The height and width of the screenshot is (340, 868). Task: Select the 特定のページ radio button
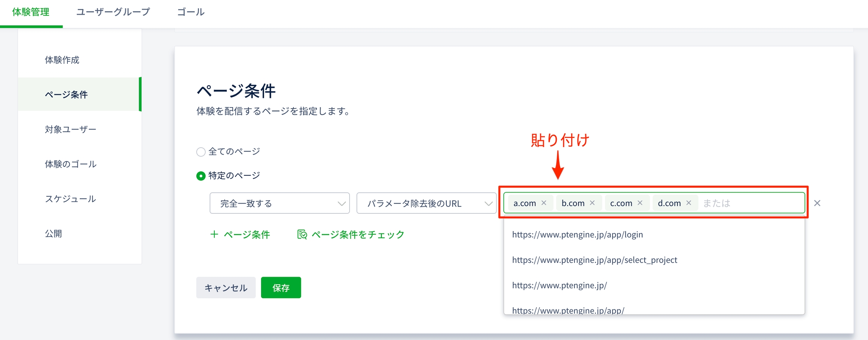(201, 176)
